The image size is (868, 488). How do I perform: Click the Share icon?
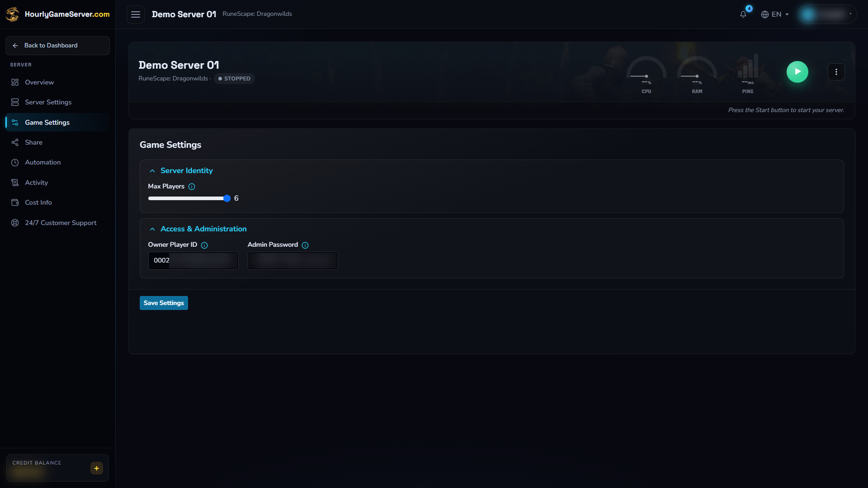pos(15,142)
